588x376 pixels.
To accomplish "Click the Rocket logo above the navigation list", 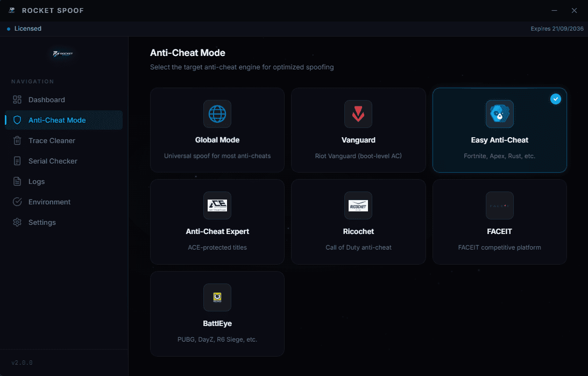I will click(63, 54).
